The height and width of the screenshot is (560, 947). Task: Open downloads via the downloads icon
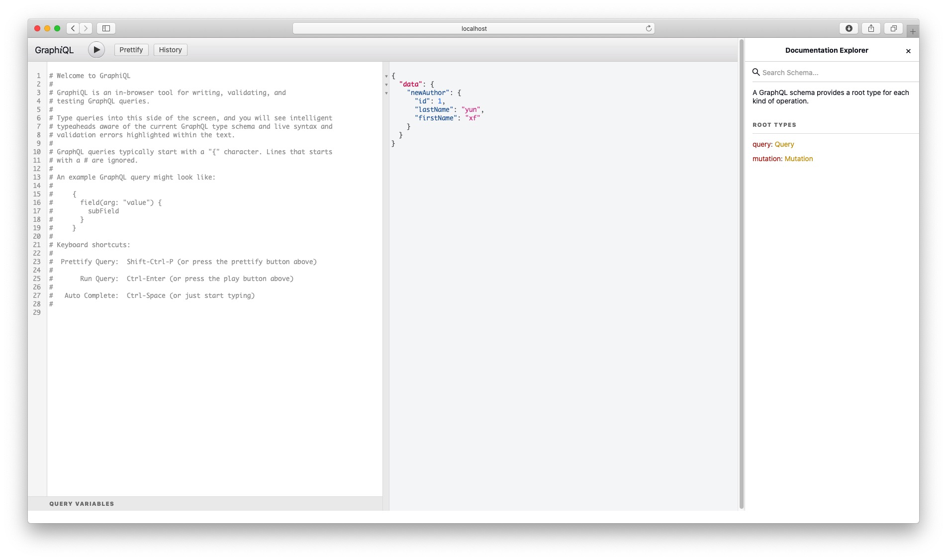849,28
